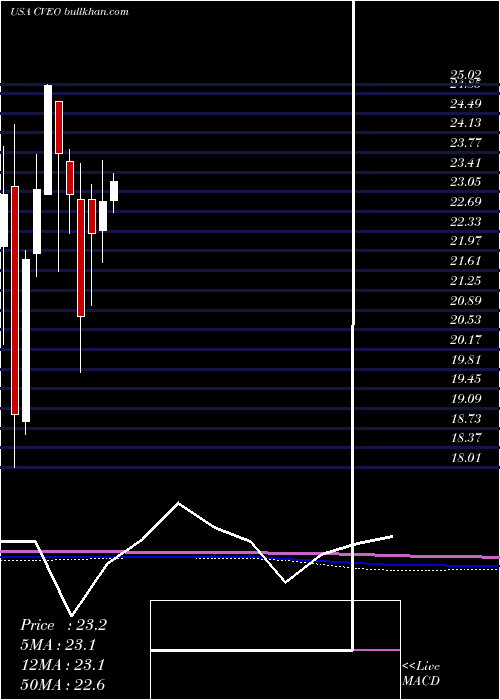Click the 20.53 price axis label
The width and height of the screenshot is (500, 700).
466,320
